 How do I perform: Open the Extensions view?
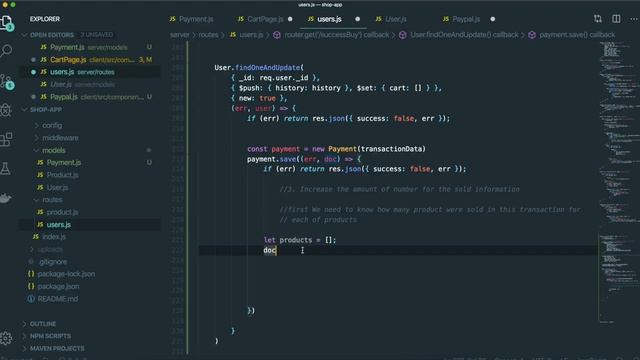[7, 139]
